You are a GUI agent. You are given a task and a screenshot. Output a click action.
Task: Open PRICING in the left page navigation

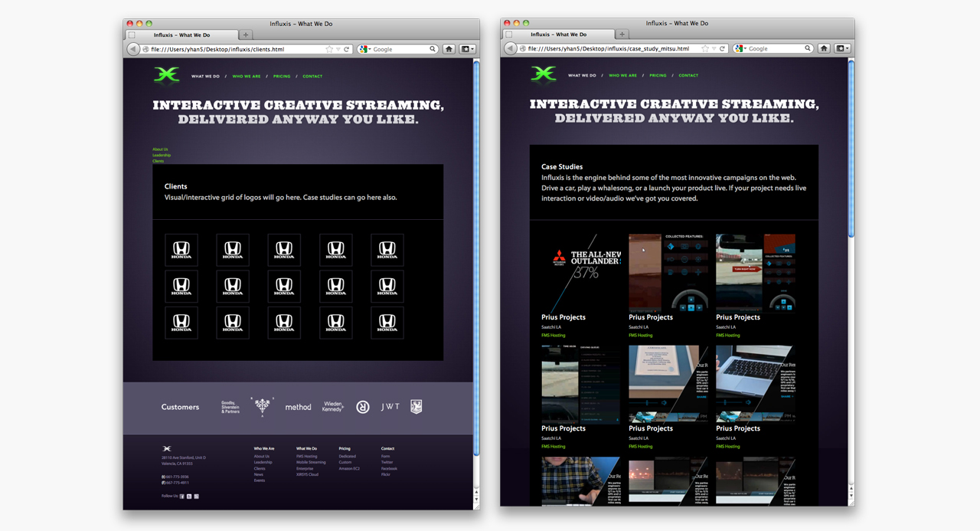pos(282,77)
